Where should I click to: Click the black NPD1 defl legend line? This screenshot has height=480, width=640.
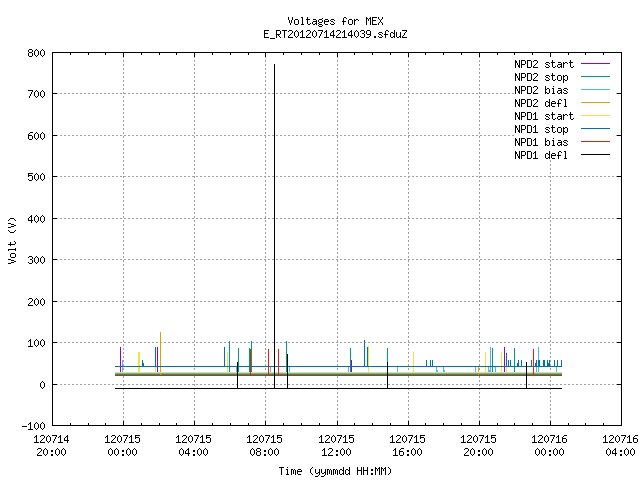pos(596,155)
